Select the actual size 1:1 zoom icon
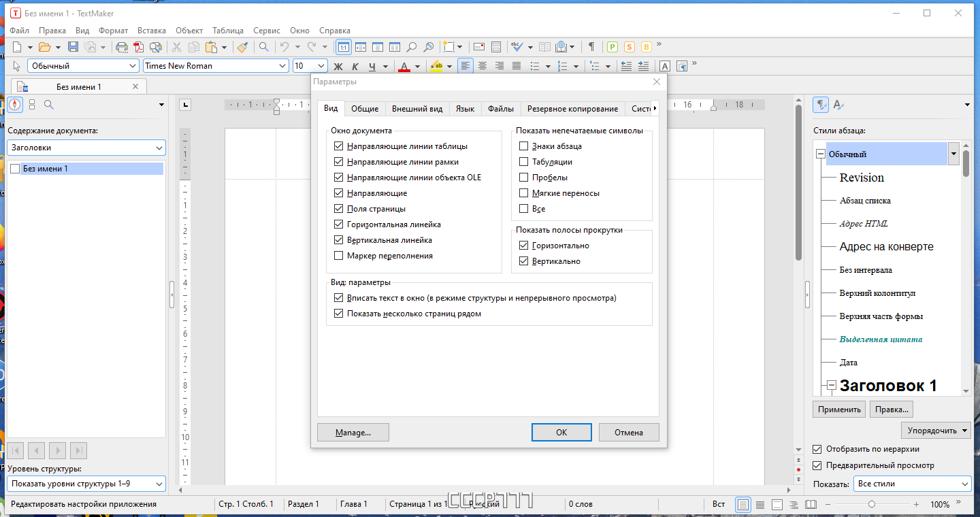Image resolution: width=980 pixels, height=517 pixels. point(344,47)
